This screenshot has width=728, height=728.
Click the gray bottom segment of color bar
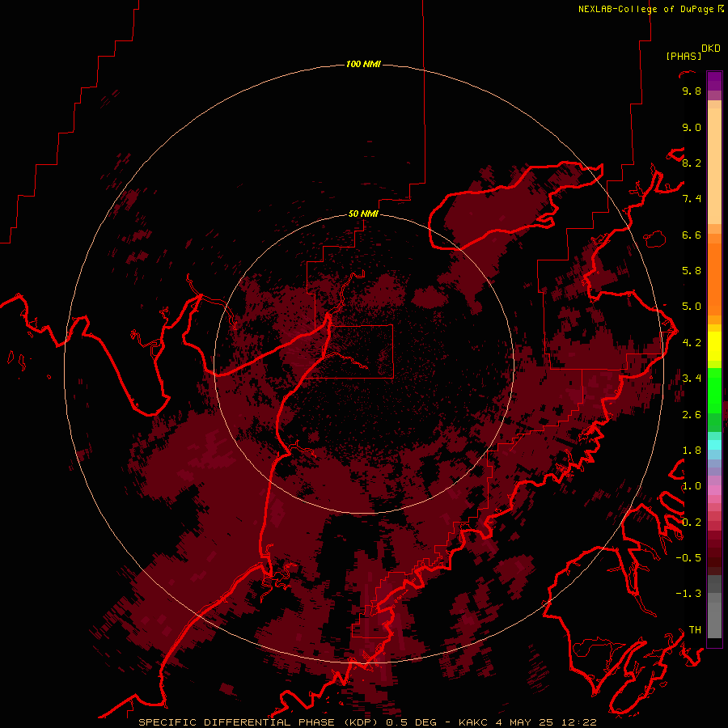pos(714,616)
